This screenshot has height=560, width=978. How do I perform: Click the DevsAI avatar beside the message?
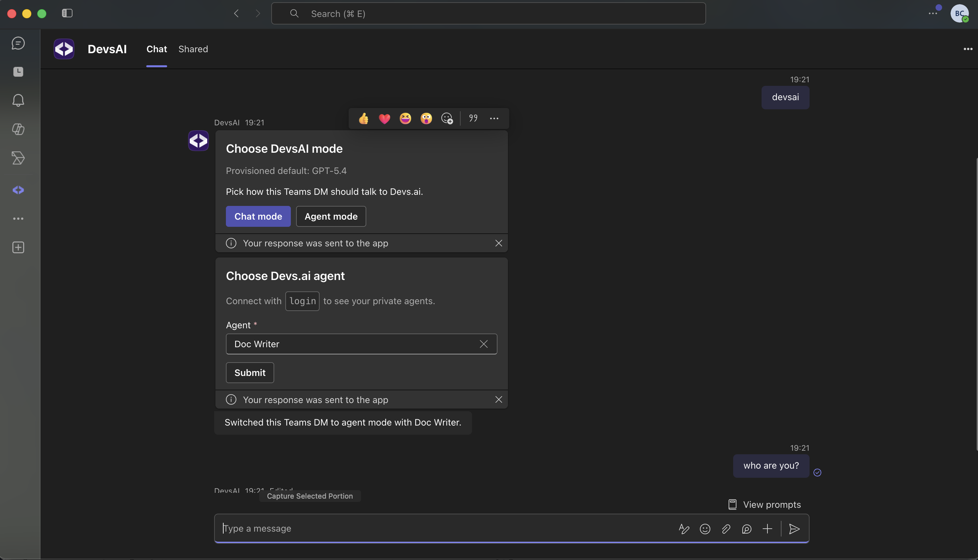(x=198, y=140)
